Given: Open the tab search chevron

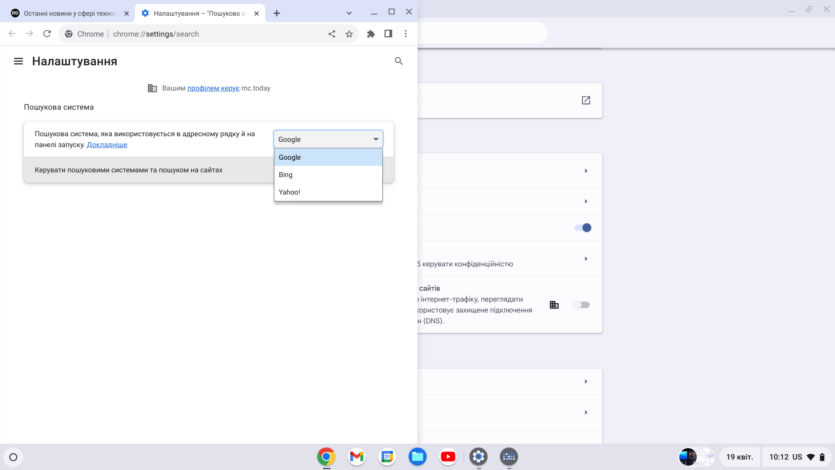Looking at the screenshot, I should click(x=349, y=13).
